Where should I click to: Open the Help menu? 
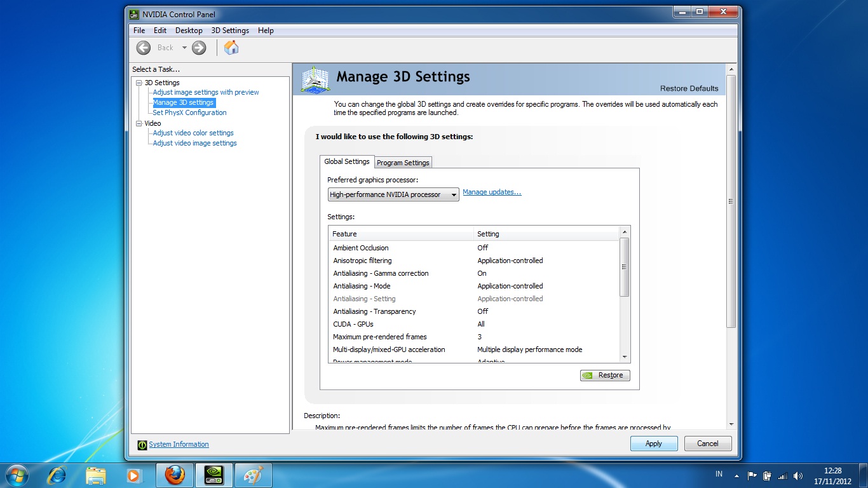[266, 30]
